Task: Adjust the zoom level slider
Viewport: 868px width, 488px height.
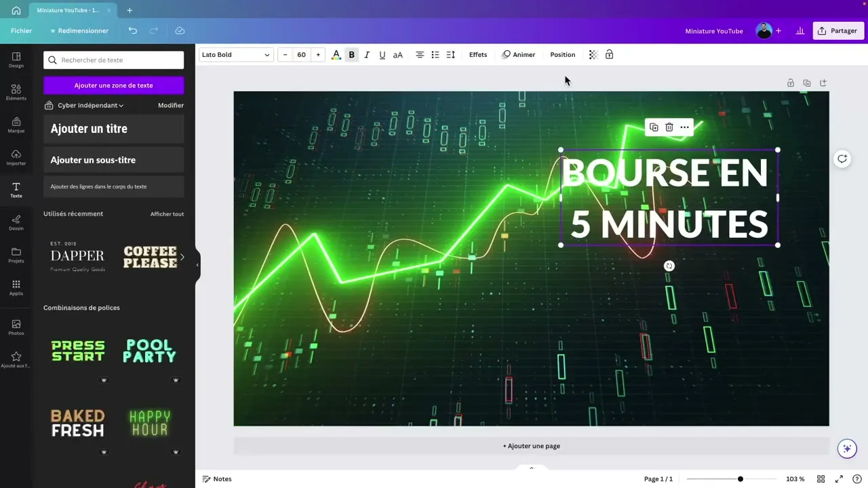Action: click(740, 479)
